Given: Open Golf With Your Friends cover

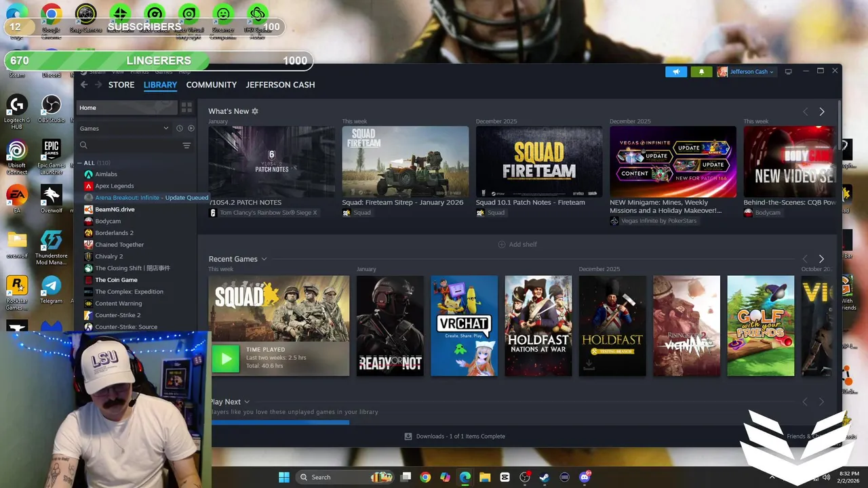Looking at the screenshot, I should point(760,326).
